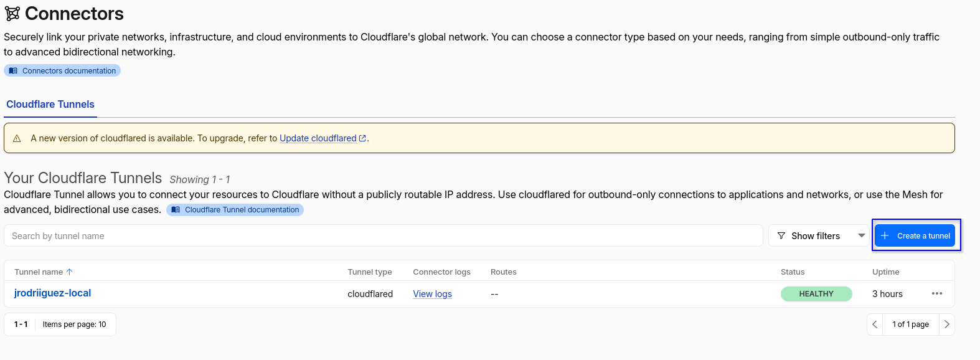Open View logs for jrodriiguez-local
Image resolution: width=980 pixels, height=360 pixels.
tap(432, 294)
